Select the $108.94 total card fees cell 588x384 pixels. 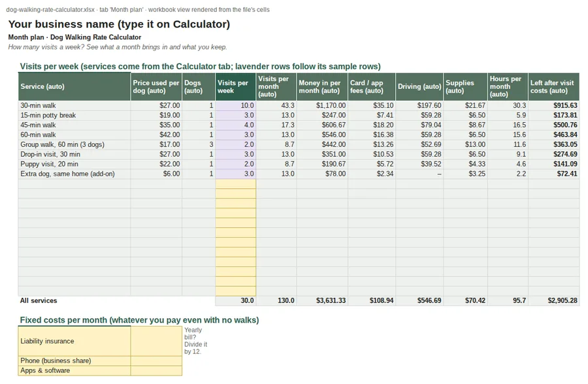[x=372, y=301]
